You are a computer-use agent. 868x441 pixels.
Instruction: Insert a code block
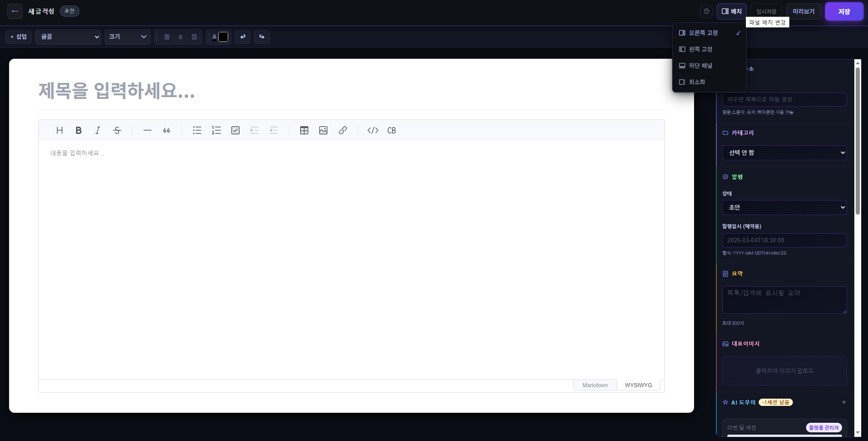(x=373, y=130)
